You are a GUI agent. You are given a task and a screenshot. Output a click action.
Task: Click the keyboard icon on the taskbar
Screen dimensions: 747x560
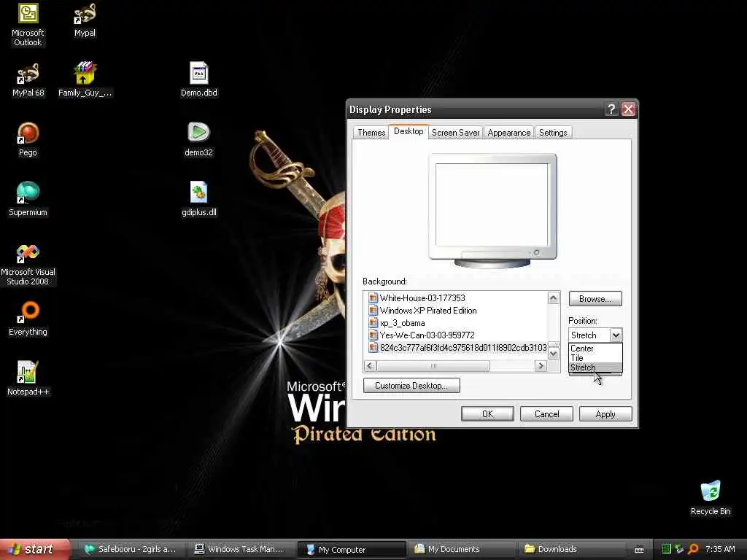tap(639, 550)
